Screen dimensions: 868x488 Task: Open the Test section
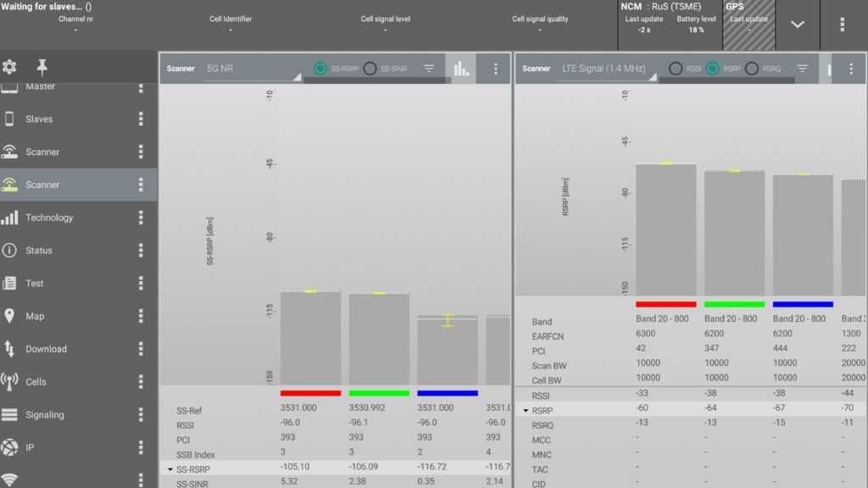coord(36,283)
